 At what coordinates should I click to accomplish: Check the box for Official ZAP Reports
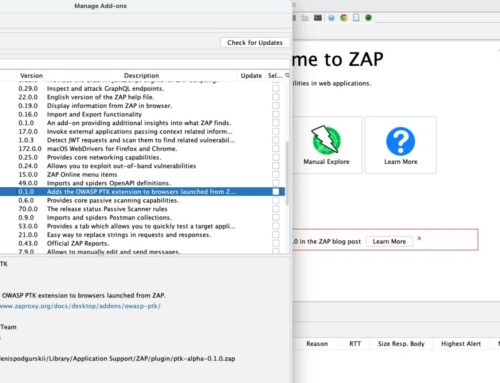[276, 243]
